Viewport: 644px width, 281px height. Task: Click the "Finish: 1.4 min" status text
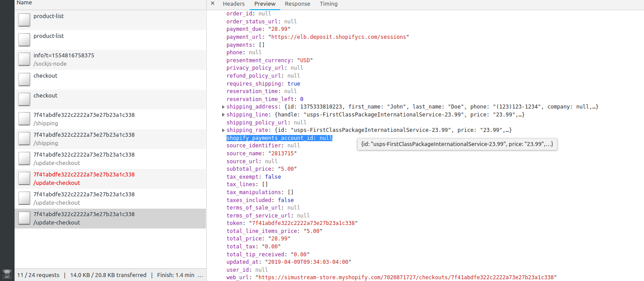point(175,275)
